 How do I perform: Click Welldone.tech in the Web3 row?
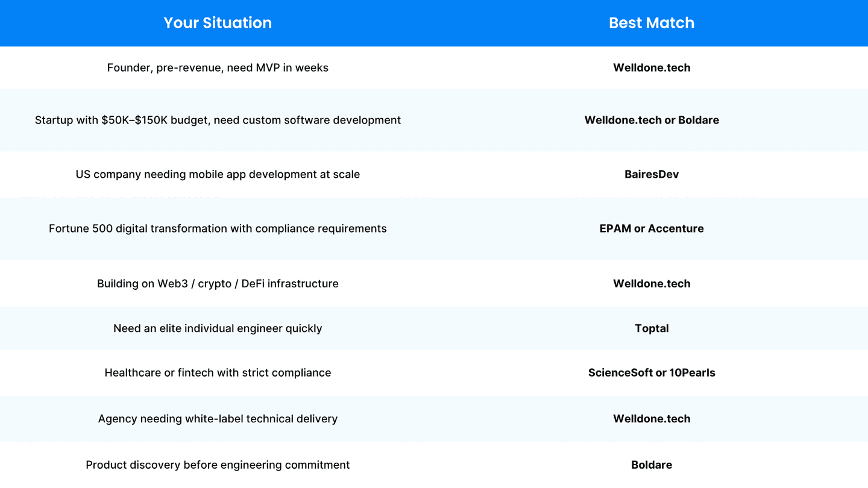click(652, 283)
